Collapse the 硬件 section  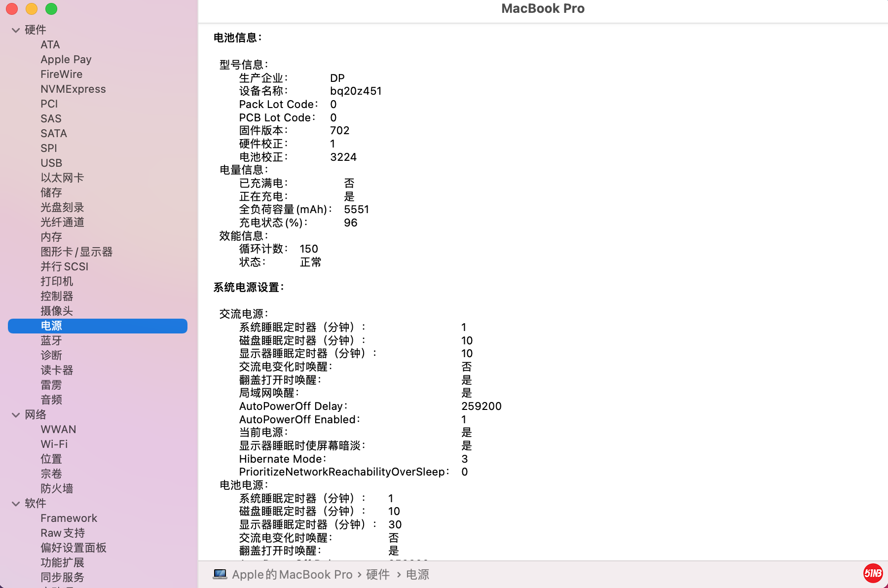pos(15,30)
